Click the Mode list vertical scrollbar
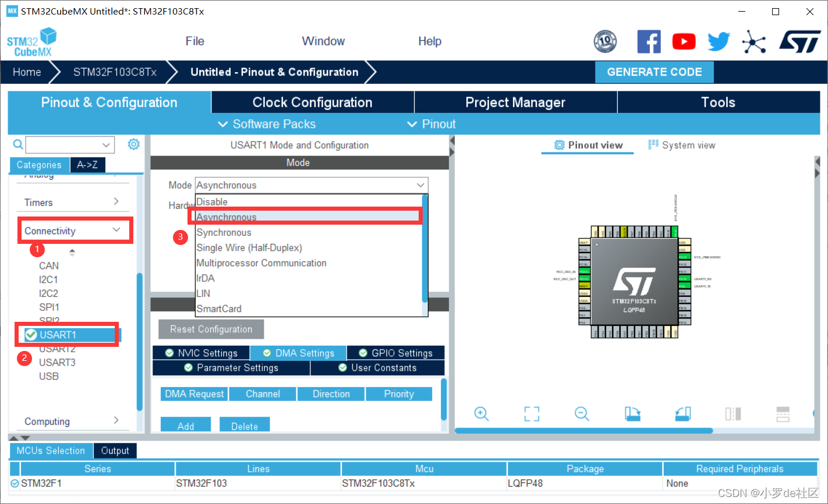The width and height of the screenshot is (828, 504). (425, 249)
